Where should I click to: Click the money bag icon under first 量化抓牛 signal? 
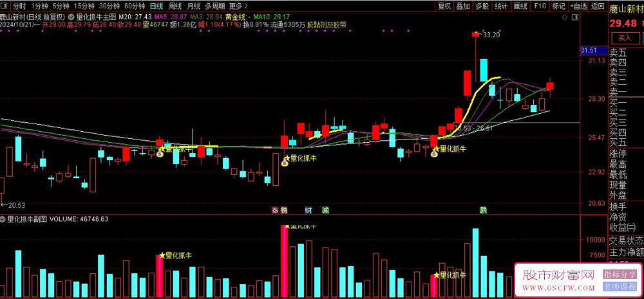[161, 154]
